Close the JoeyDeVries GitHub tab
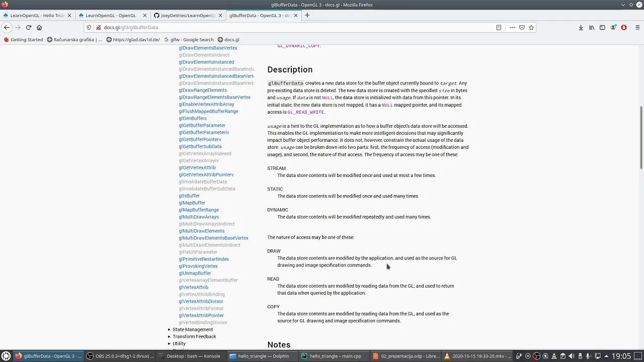Screen dimensions: 644x362 pyautogui.click(x=220, y=16)
